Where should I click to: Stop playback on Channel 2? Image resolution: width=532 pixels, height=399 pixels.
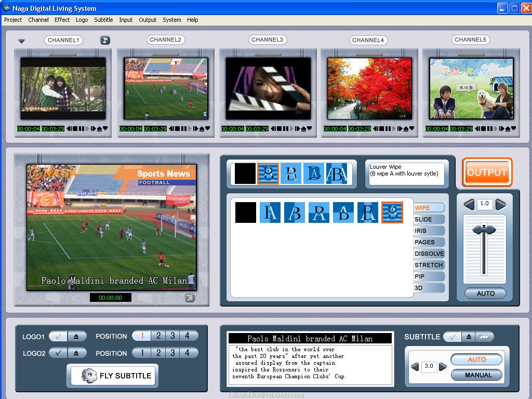click(178, 129)
